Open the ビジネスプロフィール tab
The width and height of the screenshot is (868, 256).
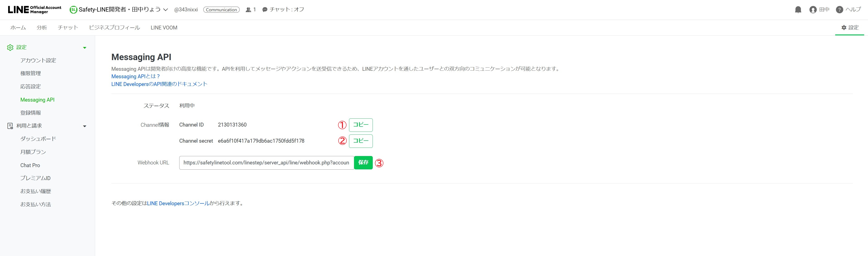point(115,28)
